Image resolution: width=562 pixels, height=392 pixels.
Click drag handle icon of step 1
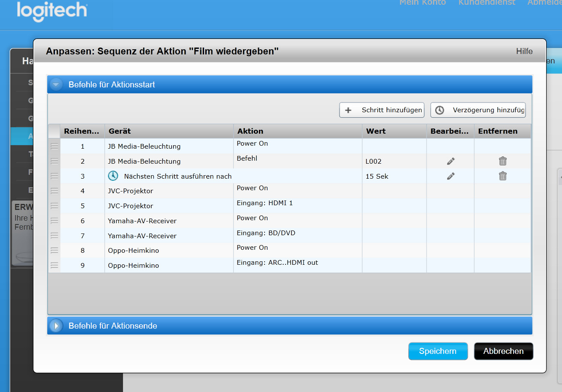54,146
